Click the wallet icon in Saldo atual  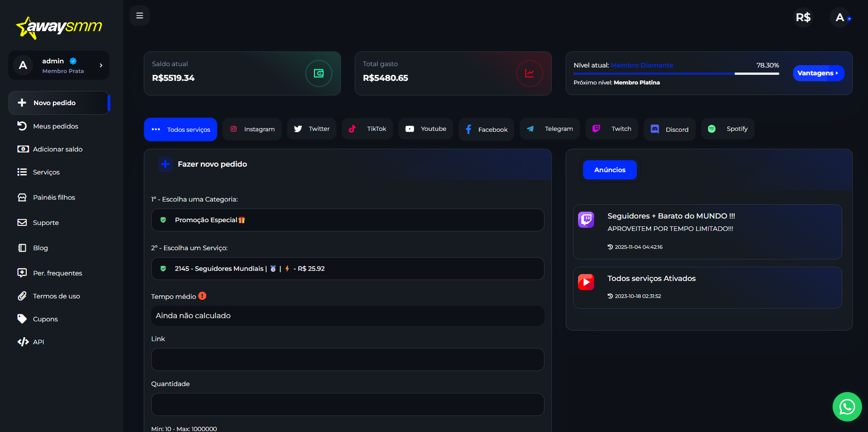pyautogui.click(x=318, y=73)
